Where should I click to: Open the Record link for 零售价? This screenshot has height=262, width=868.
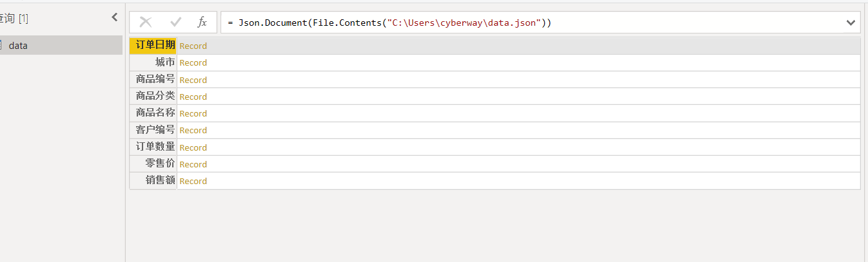click(x=193, y=164)
